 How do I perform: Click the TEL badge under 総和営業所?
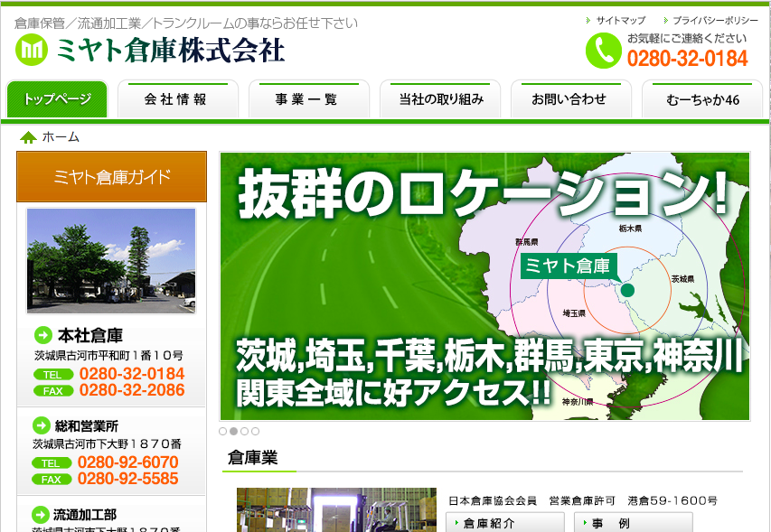[52, 462]
